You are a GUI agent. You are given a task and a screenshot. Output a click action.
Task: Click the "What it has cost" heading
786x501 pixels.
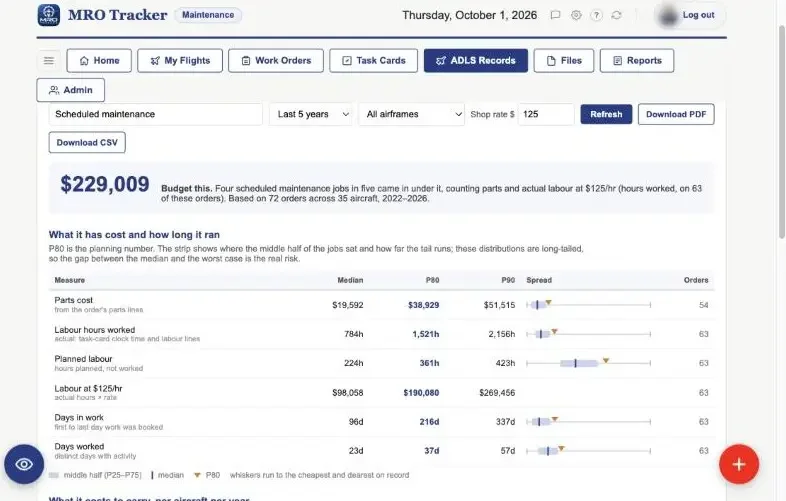[x=134, y=235]
